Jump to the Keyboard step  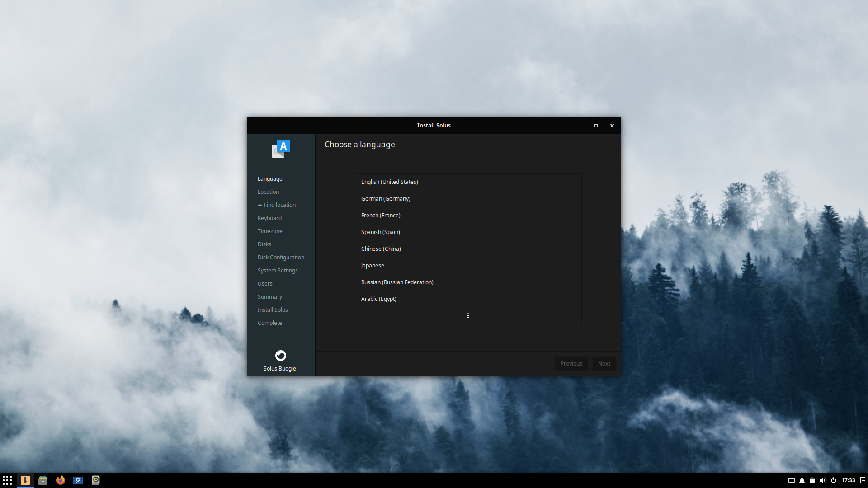pyautogui.click(x=269, y=218)
